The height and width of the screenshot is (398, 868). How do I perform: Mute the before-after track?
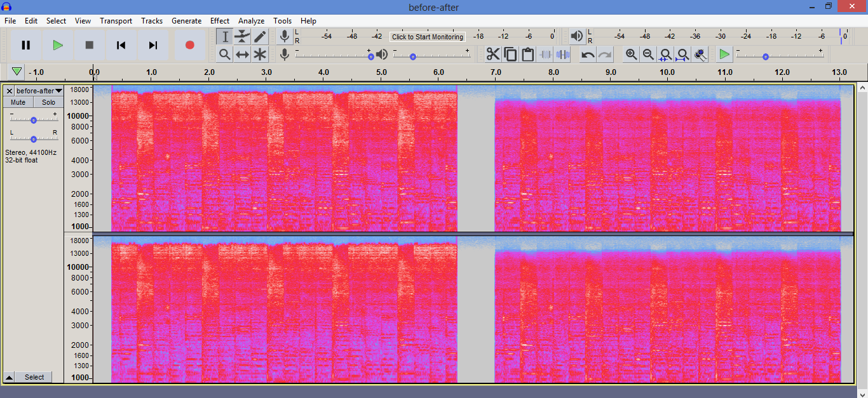[x=18, y=102]
